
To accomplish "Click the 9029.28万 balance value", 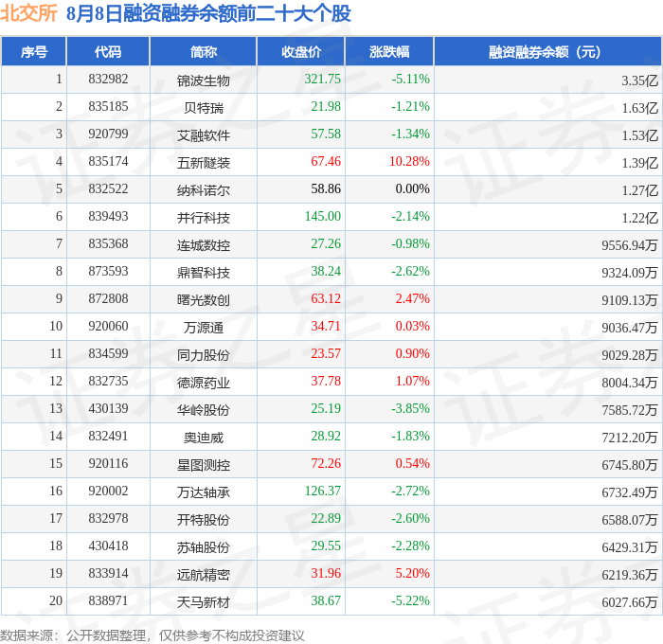I will pos(630,355).
